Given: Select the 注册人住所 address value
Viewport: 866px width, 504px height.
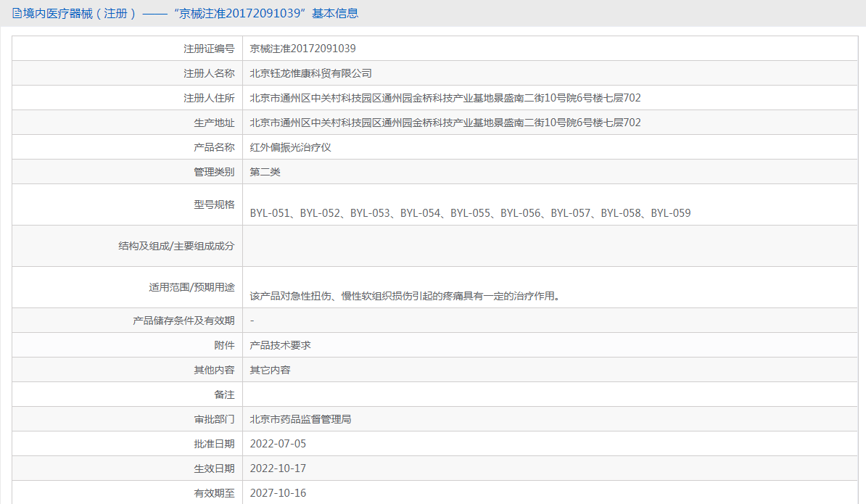Looking at the screenshot, I should (445, 98).
